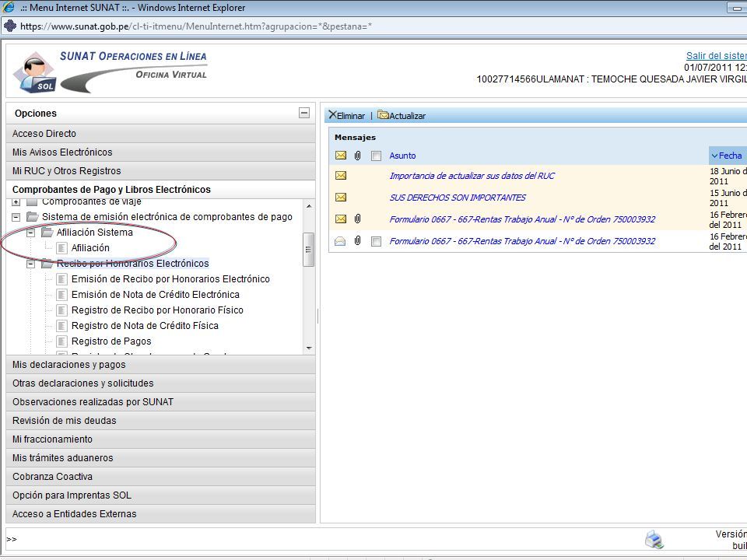Select Registro de Nota de Crédito Física

pos(145,326)
